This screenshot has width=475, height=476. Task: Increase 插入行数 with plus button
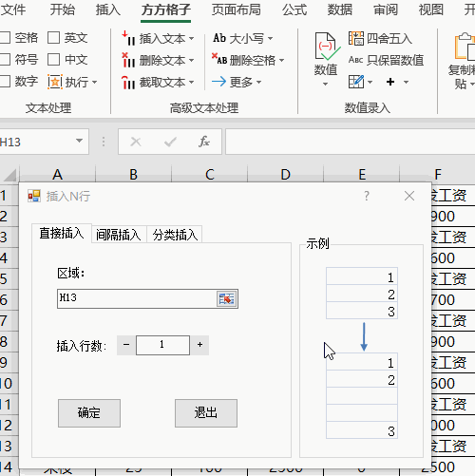[199, 345]
